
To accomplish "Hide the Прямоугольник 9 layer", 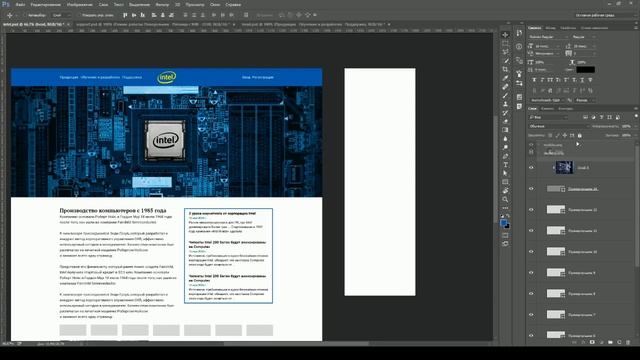I will pyautogui.click(x=531, y=273).
